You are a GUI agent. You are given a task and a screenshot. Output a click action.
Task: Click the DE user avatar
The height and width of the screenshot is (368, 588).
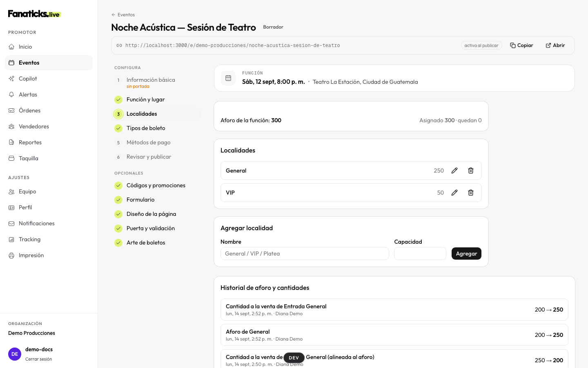[x=15, y=354]
